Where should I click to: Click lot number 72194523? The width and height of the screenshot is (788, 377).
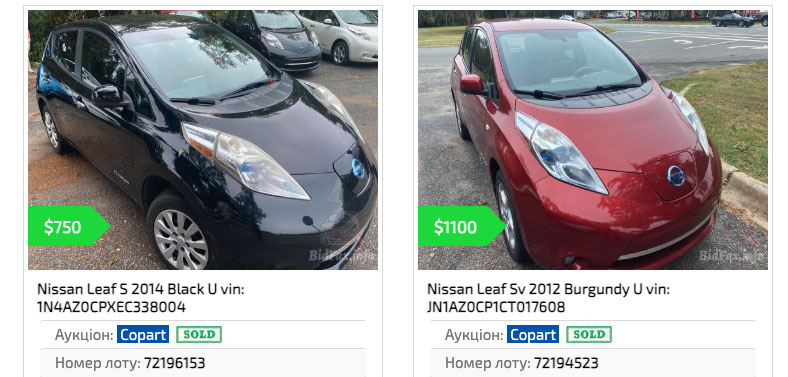566,363
